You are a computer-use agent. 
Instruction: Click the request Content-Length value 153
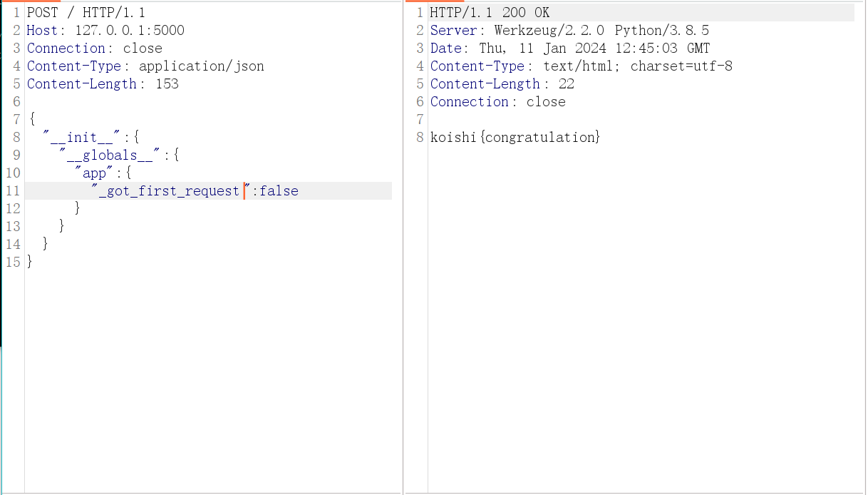pyautogui.click(x=167, y=84)
